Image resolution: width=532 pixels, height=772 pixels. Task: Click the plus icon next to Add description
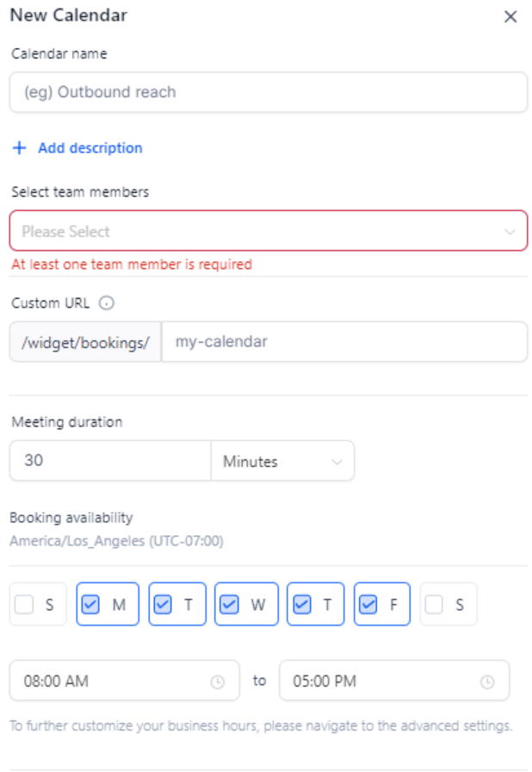point(17,147)
